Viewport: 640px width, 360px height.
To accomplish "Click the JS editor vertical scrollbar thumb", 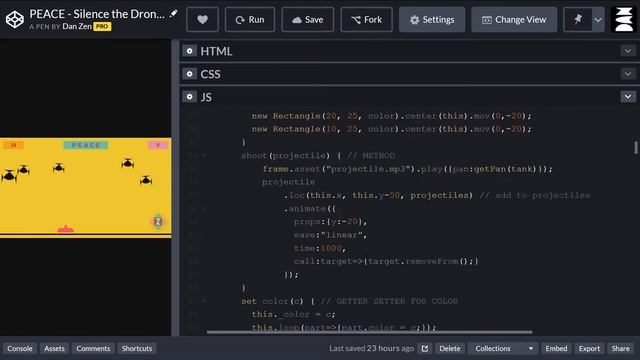I will point(636,147).
